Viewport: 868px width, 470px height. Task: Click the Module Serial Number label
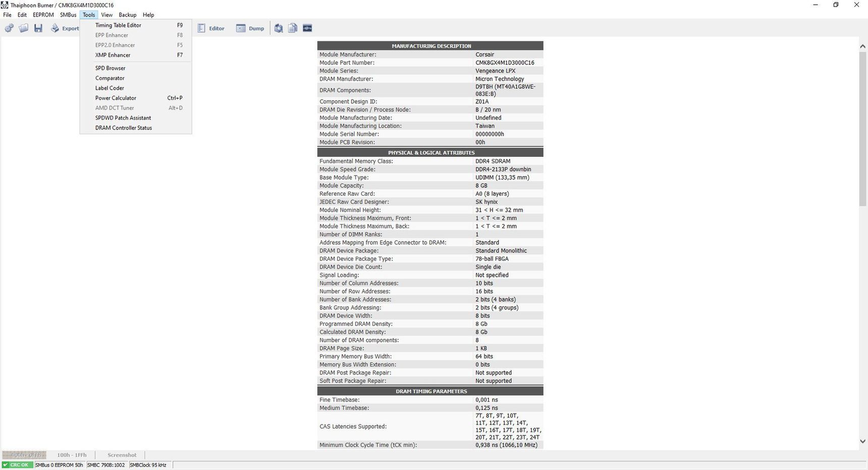(x=349, y=134)
